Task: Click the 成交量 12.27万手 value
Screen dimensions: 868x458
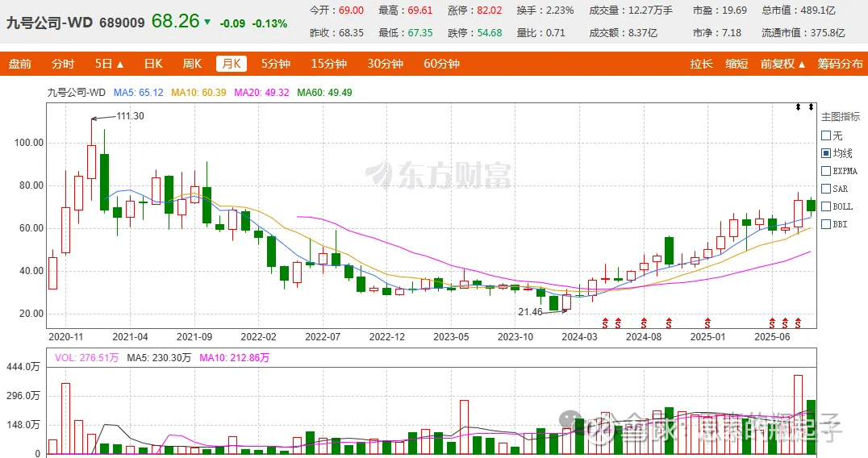Action: point(650,10)
